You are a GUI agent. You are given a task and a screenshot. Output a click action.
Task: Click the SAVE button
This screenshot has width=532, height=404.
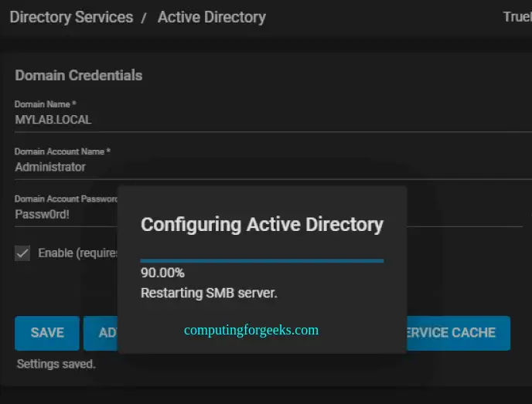point(47,333)
